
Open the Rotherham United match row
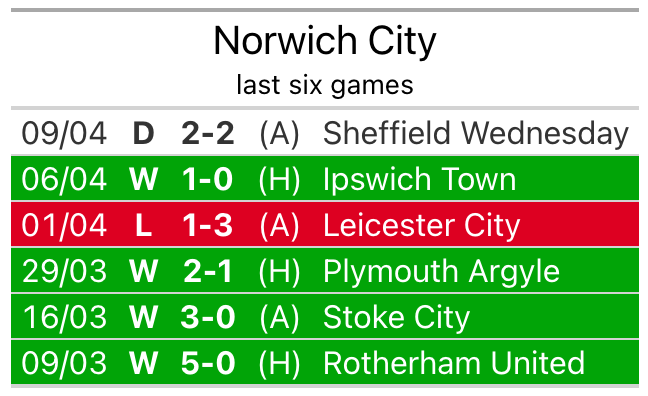pos(325,363)
